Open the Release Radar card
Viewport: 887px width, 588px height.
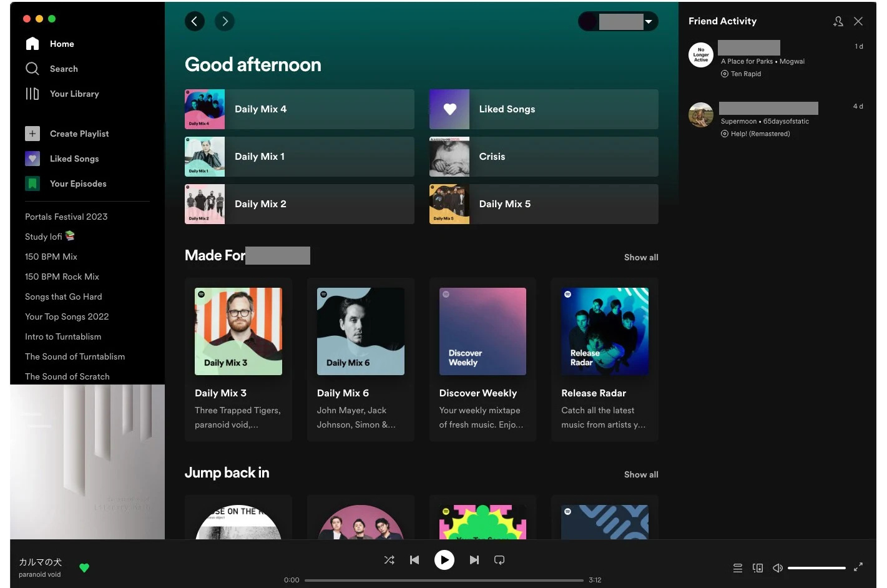pyautogui.click(x=605, y=360)
